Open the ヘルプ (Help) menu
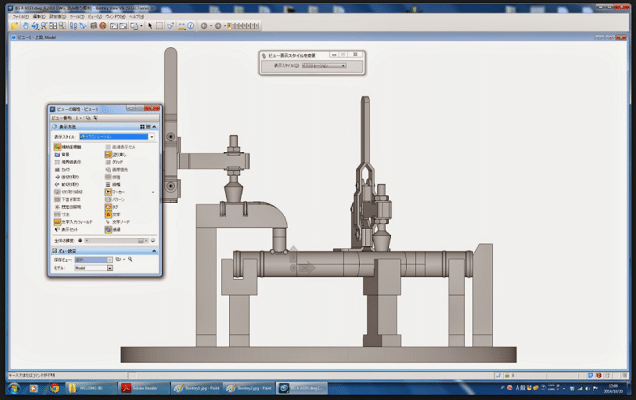The height and width of the screenshot is (400, 636). pos(136,16)
